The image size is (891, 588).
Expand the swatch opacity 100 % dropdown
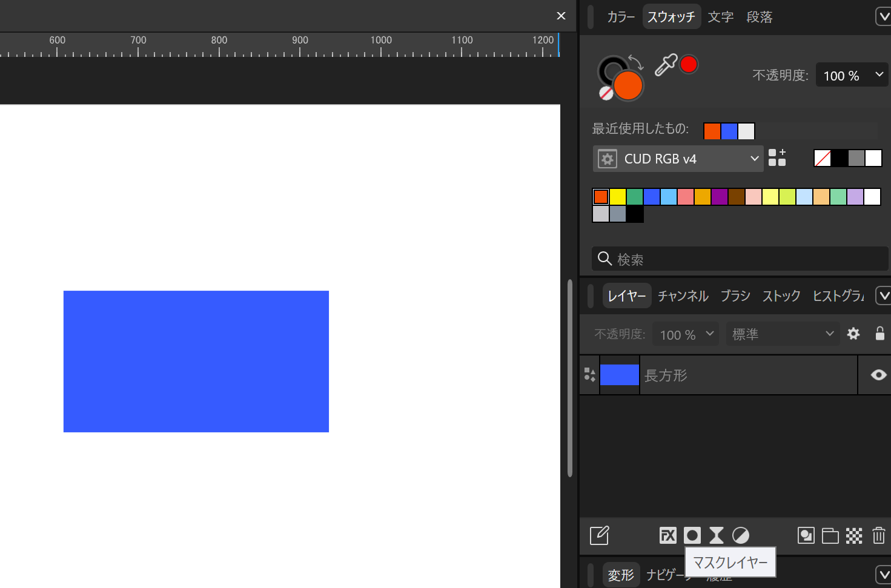coord(852,75)
